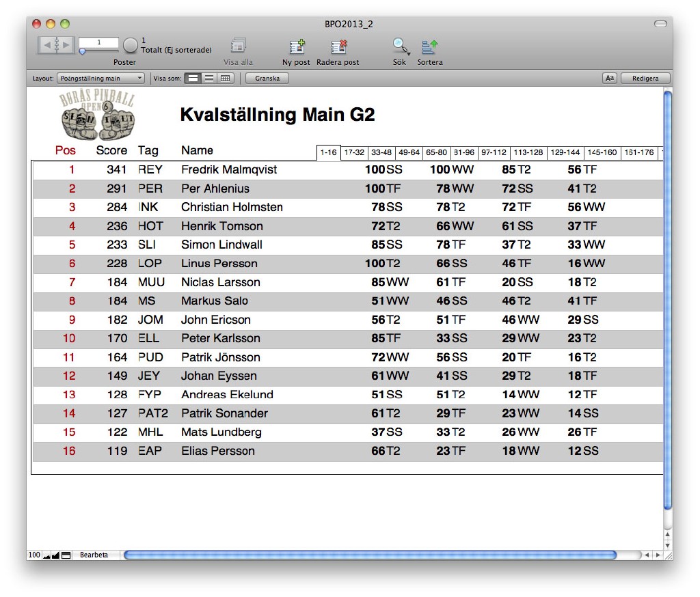Click the Name column header
Viewport: 700px width, 597px height.
pyautogui.click(x=197, y=150)
